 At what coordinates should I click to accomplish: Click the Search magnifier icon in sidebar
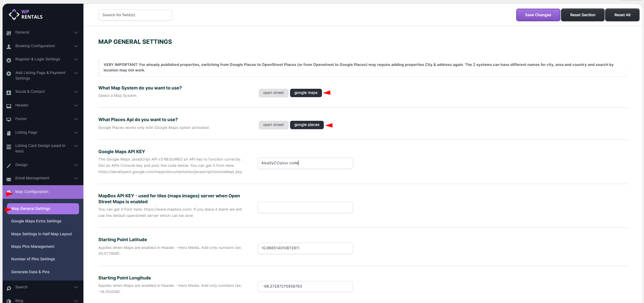tap(9, 288)
